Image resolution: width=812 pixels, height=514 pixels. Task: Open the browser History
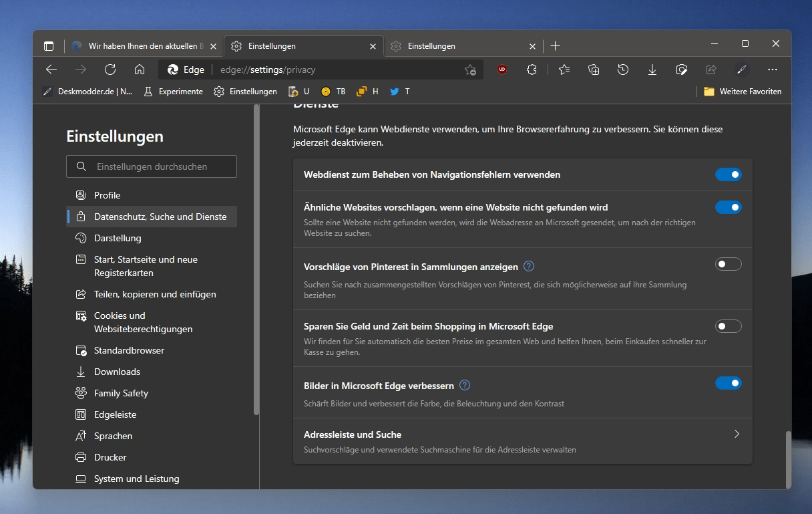click(623, 70)
